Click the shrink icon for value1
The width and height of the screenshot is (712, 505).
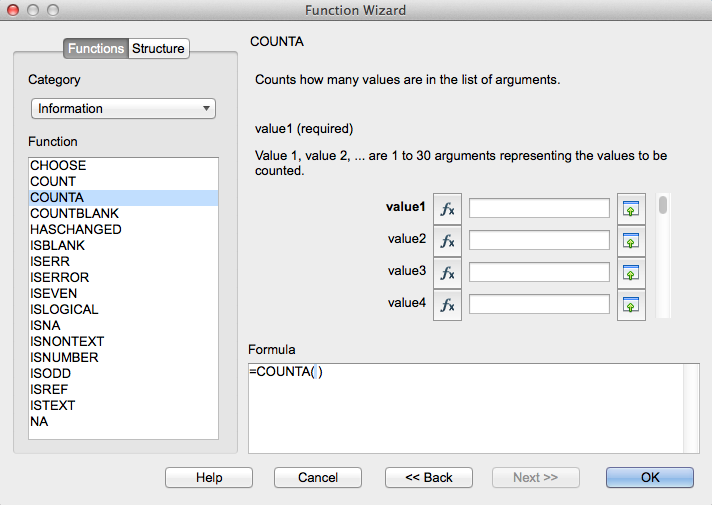(x=631, y=208)
